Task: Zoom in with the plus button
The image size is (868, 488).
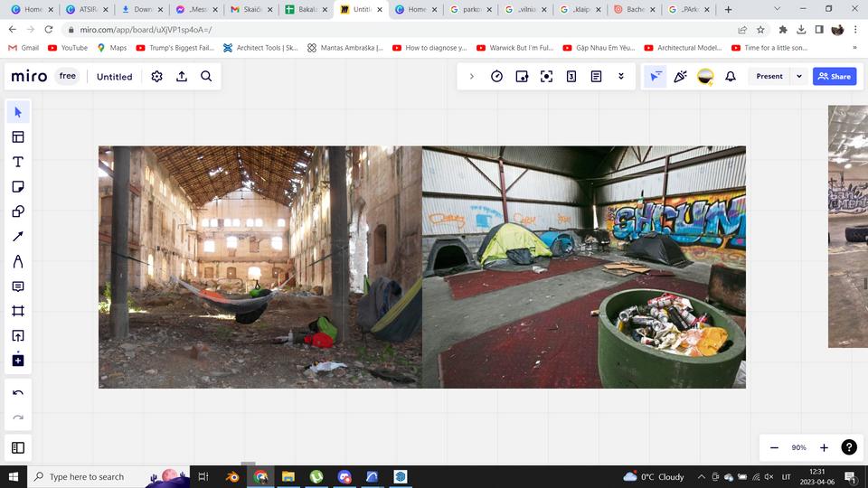Action: (x=824, y=447)
